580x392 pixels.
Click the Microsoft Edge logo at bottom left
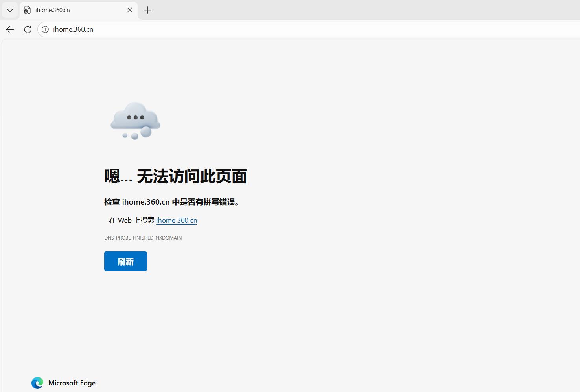37,383
